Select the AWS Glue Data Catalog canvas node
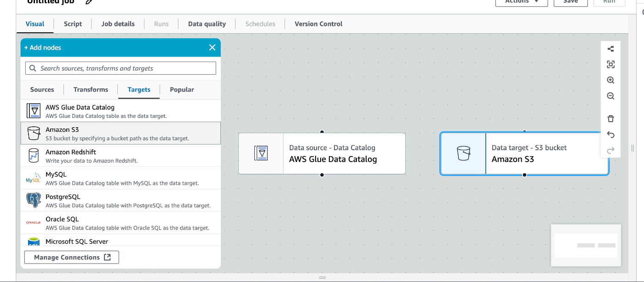Viewport: 644px width, 282px height. [322, 153]
